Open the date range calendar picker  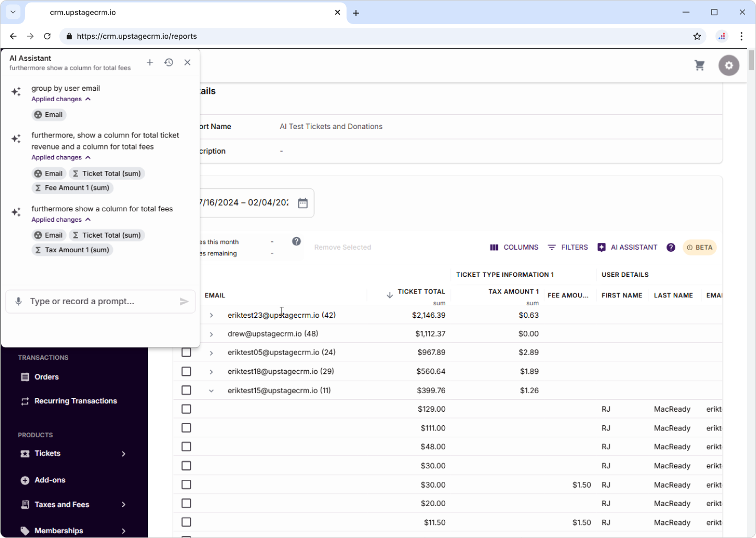pyautogui.click(x=303, y=203)
